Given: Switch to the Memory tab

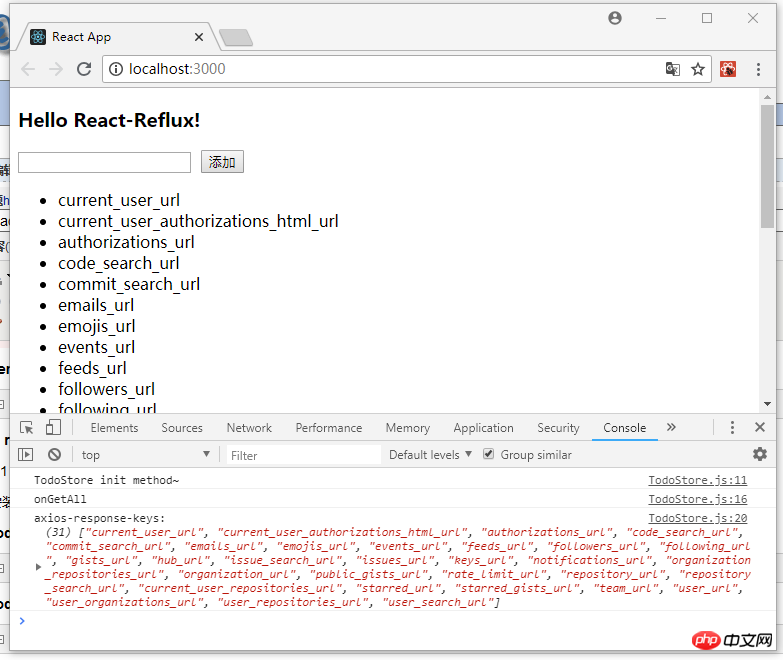Looking at the screenshot, I should [407, 428].
